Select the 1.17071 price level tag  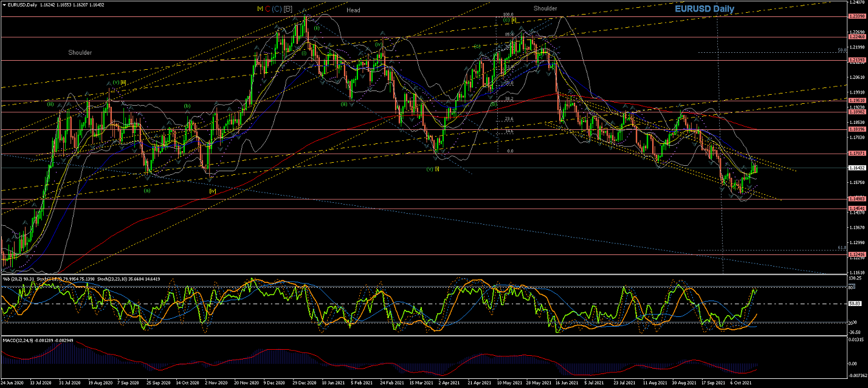(x=857, y=153)
